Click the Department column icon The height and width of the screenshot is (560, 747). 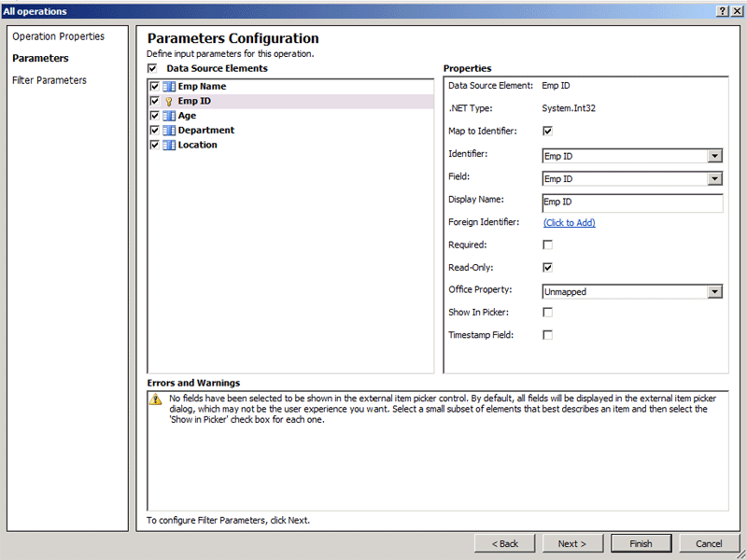[x=169, y=131]
